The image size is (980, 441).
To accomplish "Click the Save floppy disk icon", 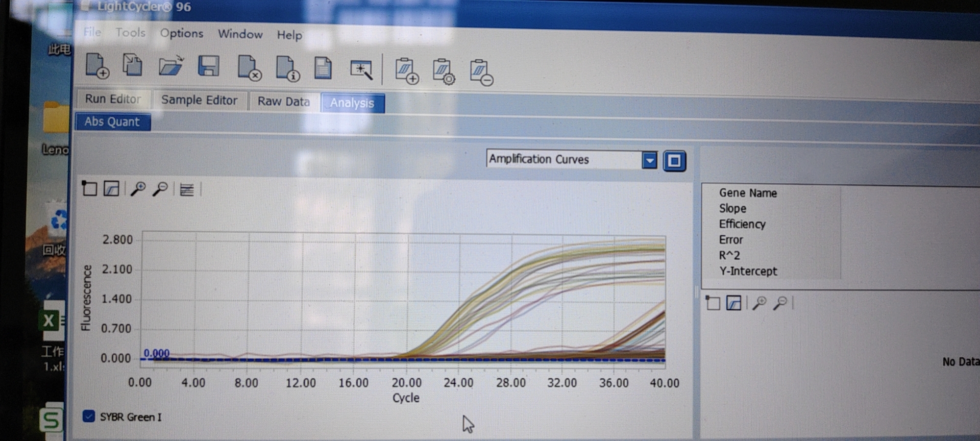I will pyautogui.click(x=208, y=67).
